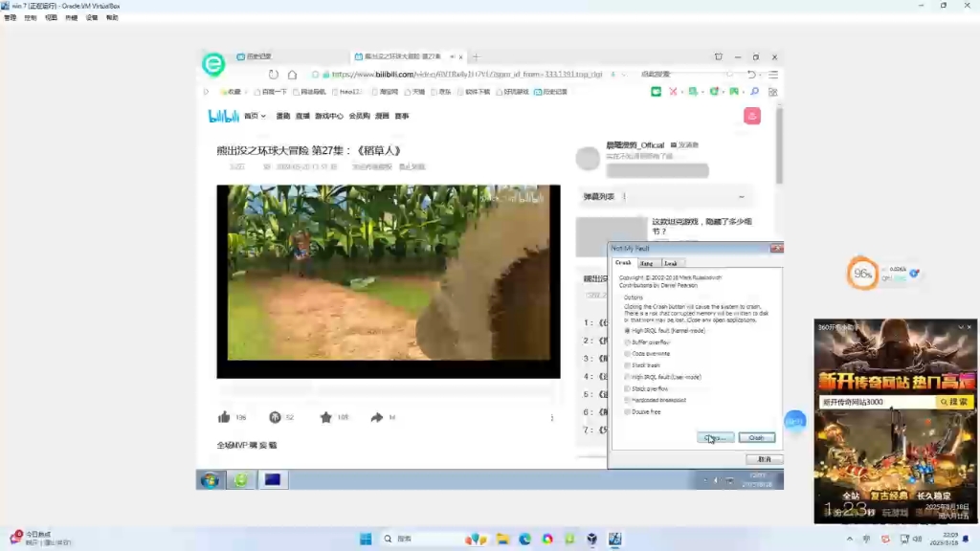This screenshot has height=551, width=980.
Task: Expand the danmaku list panel chevron
Action: tap(742, 197)
